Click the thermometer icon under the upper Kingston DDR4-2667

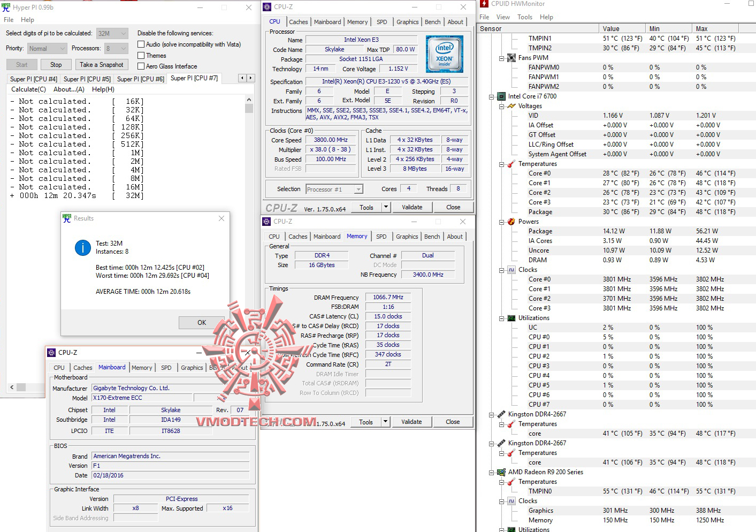[511, 424]
